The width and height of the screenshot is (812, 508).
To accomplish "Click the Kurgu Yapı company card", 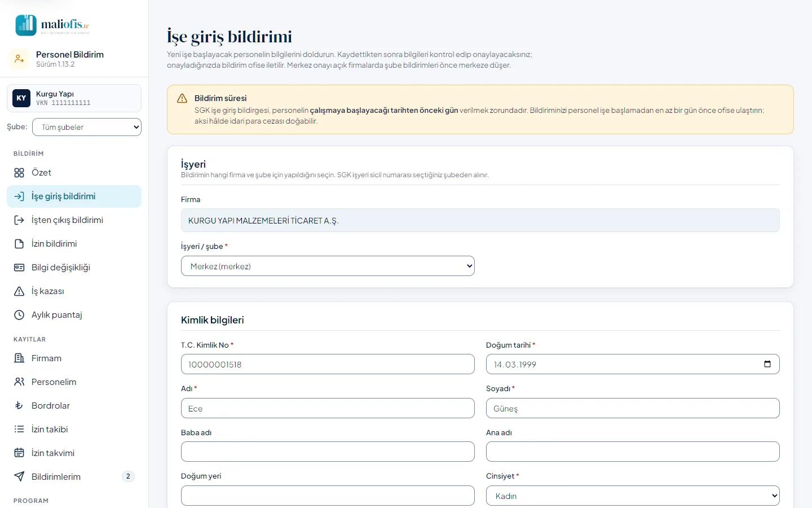I will coord(74,98).
